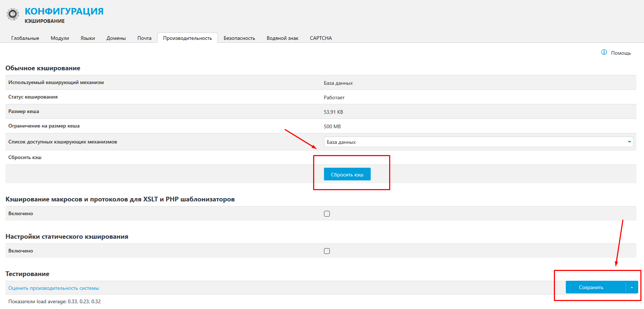This screenshot has height=309, width=644.
Task: Enable macros and protocols caching checkbox
Action: (x=327, y=214)
